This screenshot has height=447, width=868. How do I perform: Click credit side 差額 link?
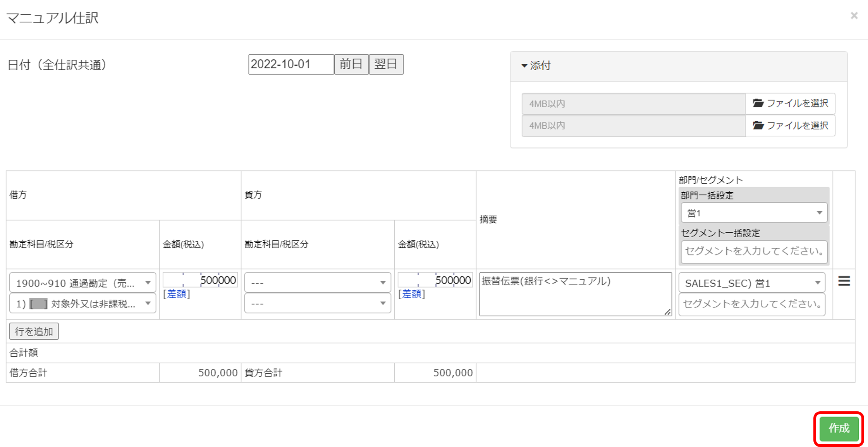[x=412, y=294]
